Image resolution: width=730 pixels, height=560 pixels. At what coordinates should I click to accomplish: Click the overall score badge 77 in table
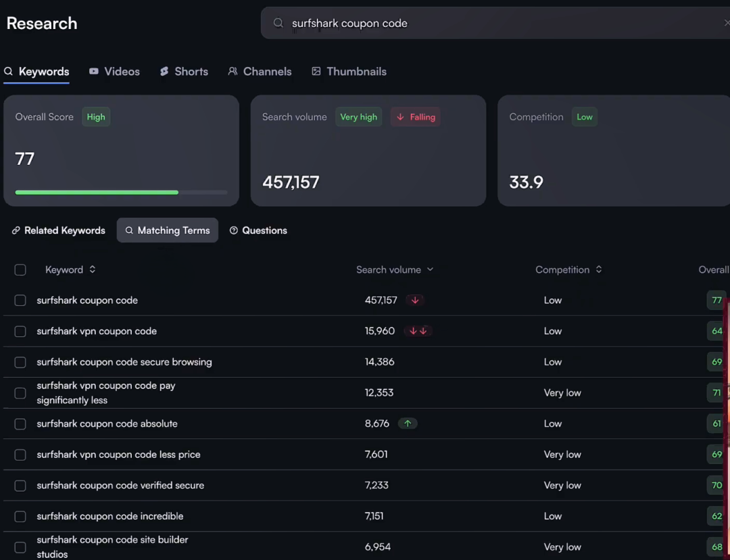coord(716,301)
